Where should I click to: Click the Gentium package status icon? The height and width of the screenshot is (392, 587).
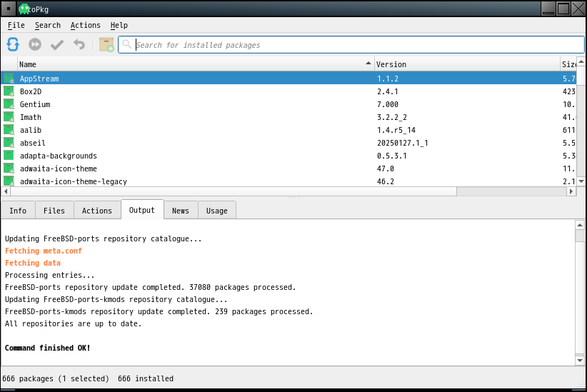pos(9,104)
